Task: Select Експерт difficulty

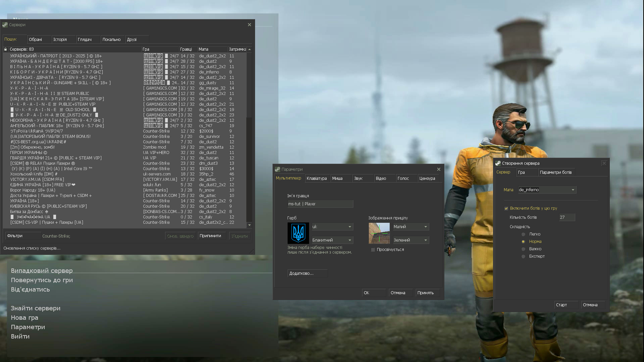Action: click(x=523, y=256)
